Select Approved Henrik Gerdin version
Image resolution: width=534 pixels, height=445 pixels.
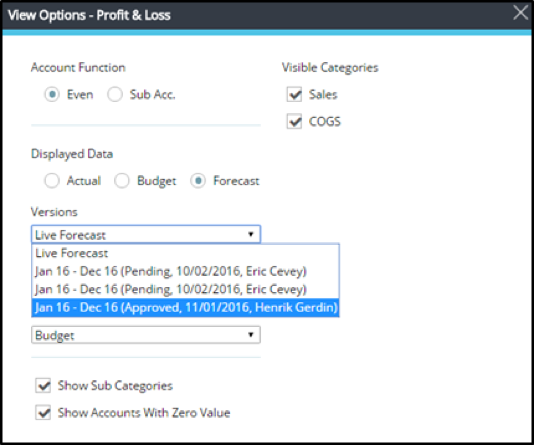click(x=185, y=307)
